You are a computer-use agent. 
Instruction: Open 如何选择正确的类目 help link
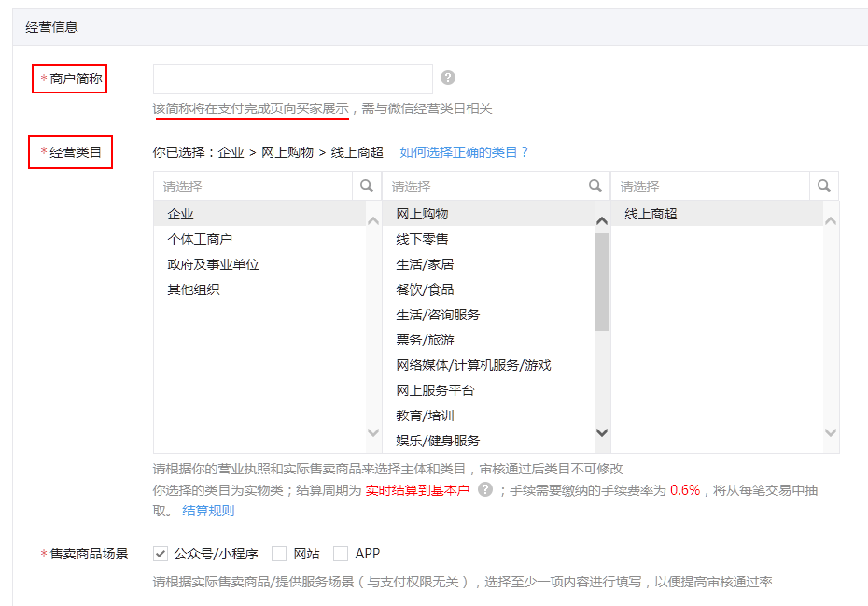[464, 152]
